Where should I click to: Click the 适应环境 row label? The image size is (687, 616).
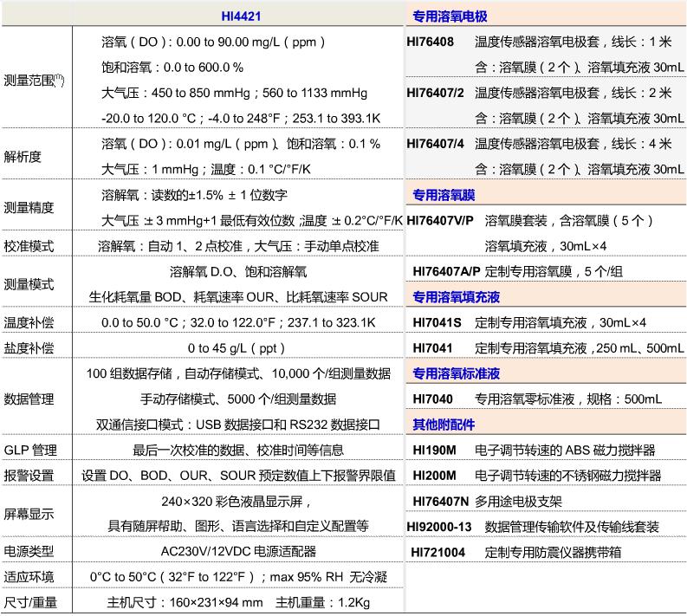point(29,576)
